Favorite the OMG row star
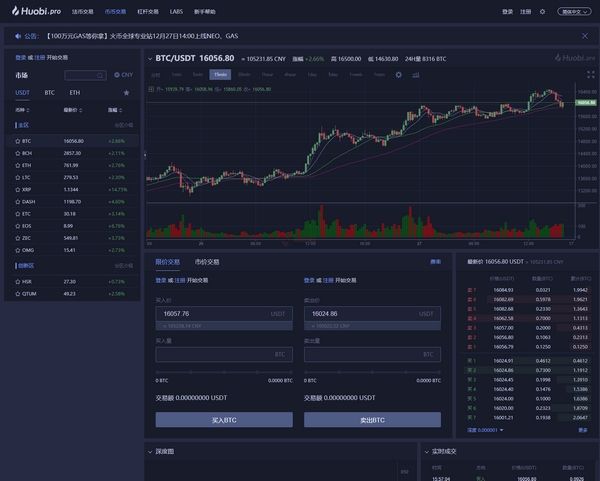The image size is (600, 481). (18, 250)
